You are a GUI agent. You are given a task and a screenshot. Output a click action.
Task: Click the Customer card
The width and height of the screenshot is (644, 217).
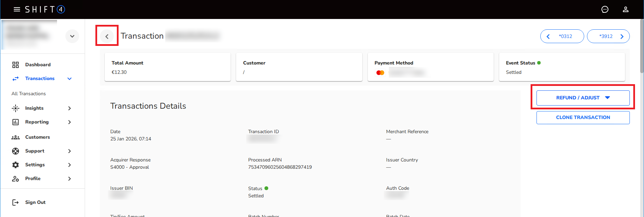[x=299, y=67]
